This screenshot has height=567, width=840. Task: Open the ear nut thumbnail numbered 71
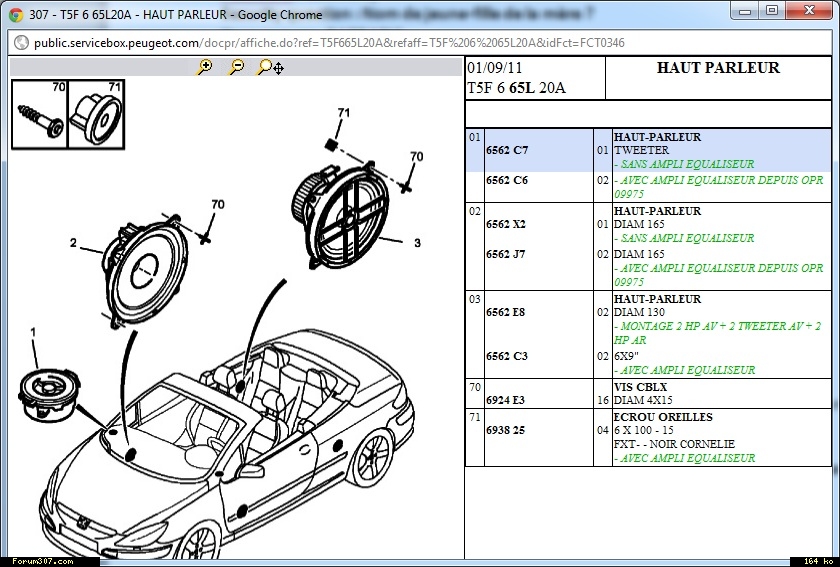click(x=96, y=114)
